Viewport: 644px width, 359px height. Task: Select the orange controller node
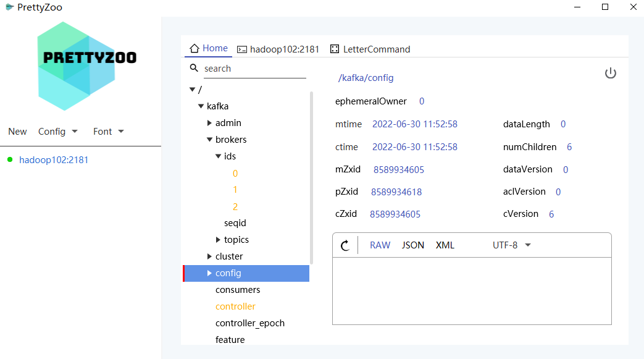tap(235, 306)
